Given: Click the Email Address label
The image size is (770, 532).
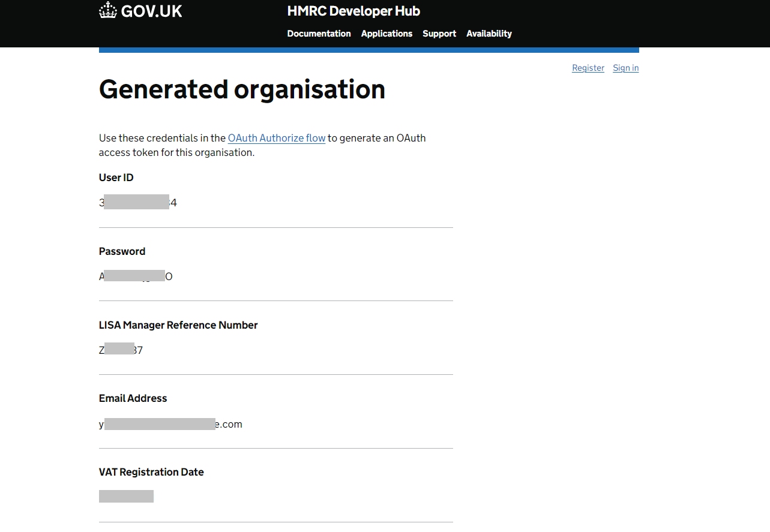Looking at the screenshot, I should (x=133, y=398).
